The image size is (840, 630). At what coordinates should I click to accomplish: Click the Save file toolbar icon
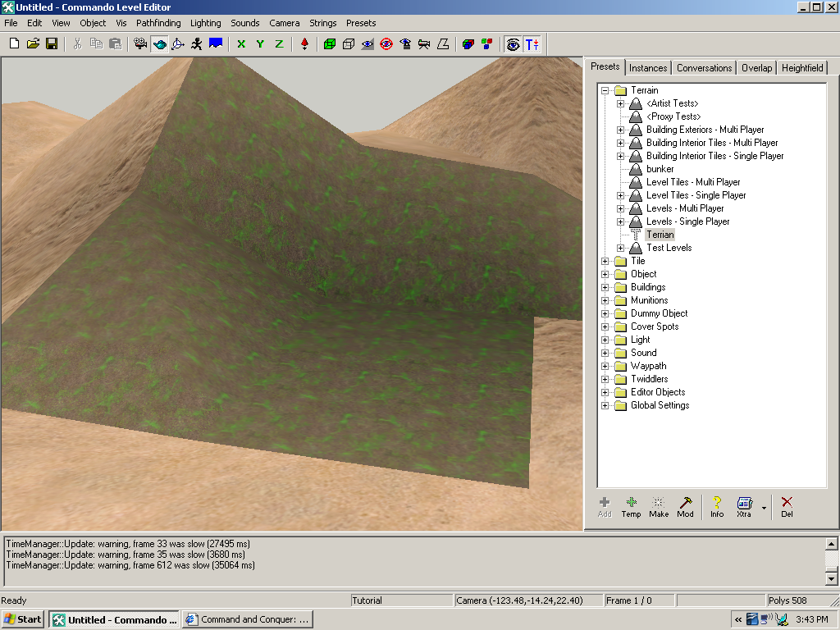pos(51,43)
